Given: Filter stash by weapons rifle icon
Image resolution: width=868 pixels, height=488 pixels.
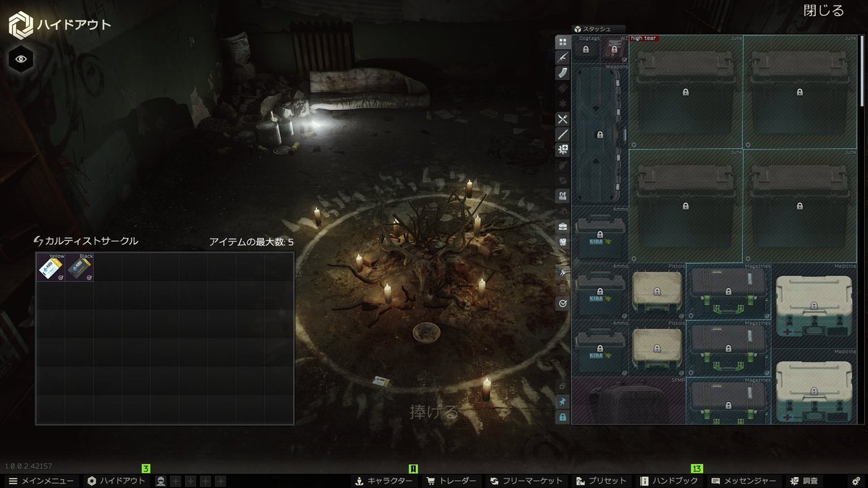Looking at the screenshot, I should pyautogui.click(x=562, y=57).
